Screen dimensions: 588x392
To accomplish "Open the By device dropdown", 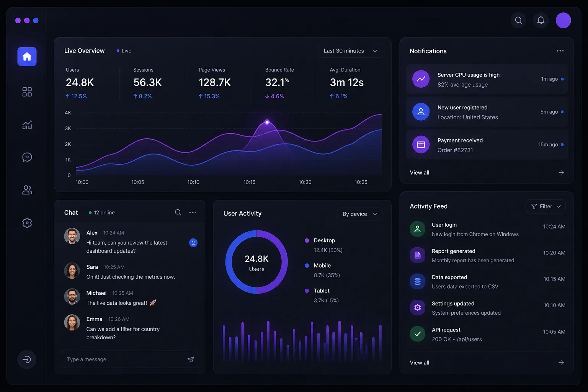I will [x=359, y=214].
